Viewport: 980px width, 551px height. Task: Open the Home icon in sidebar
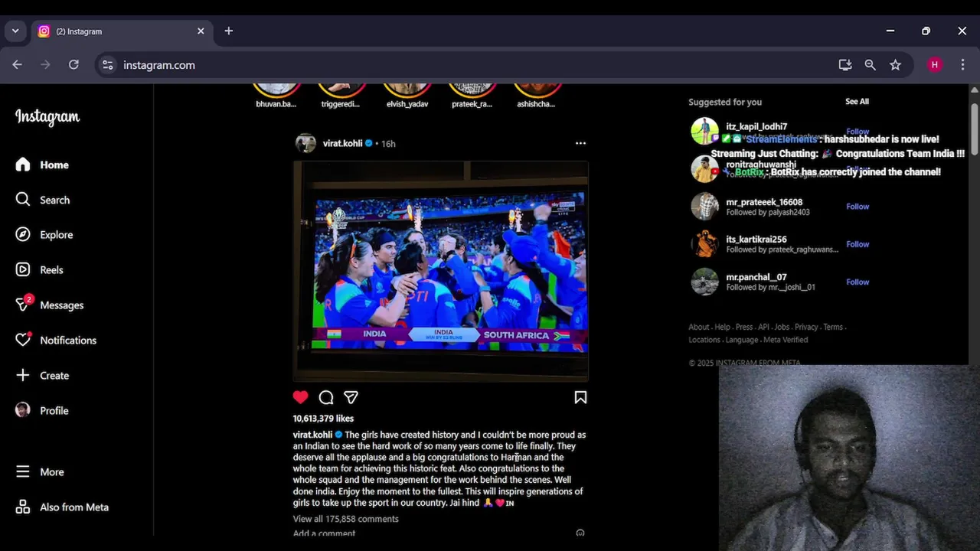(23, 165)
